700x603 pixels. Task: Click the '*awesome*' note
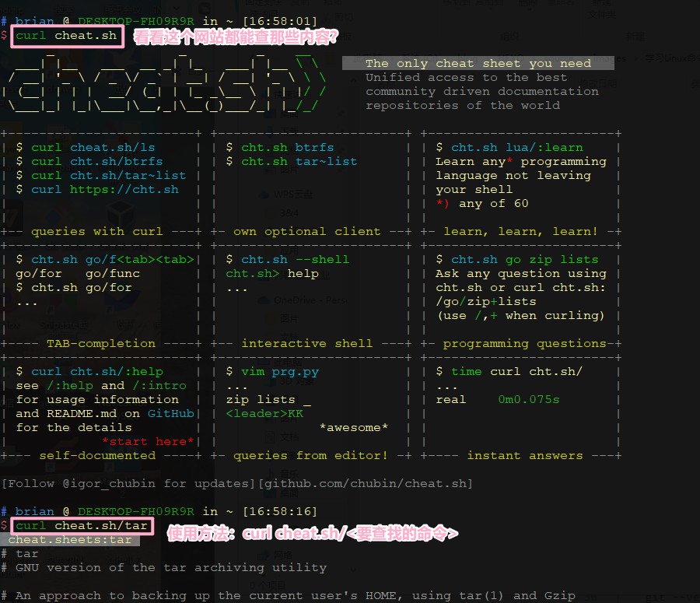354,427
